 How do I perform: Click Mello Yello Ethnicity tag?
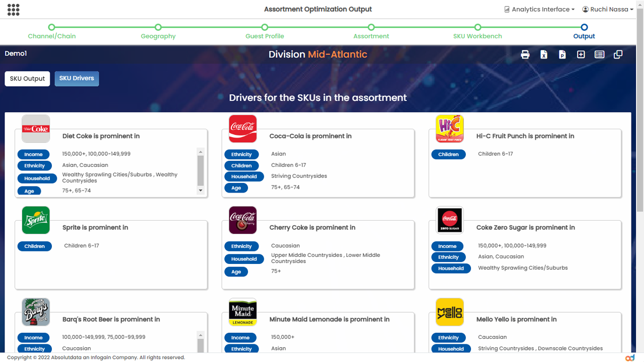pos(448,338)
